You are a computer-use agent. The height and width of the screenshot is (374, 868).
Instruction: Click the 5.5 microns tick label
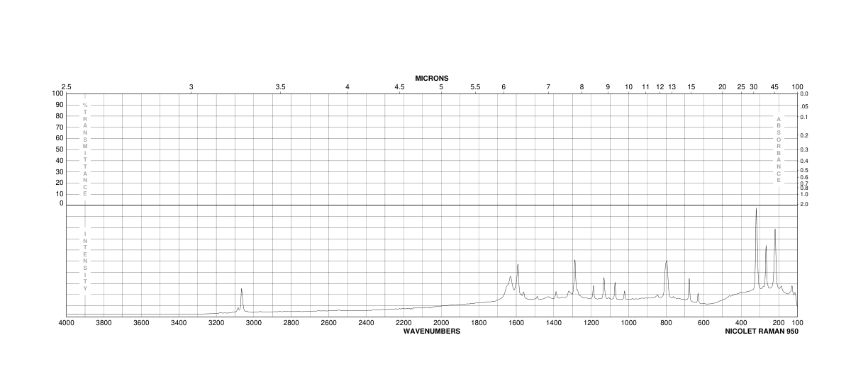[475, 87]
